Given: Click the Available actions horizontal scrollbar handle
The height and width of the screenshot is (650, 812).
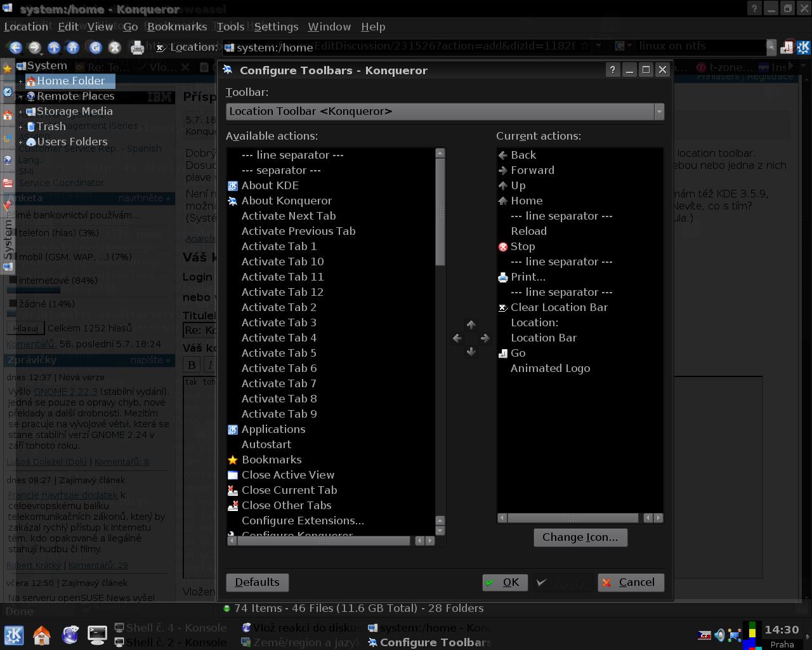Looking at the screenshot, I should (322, 541).
